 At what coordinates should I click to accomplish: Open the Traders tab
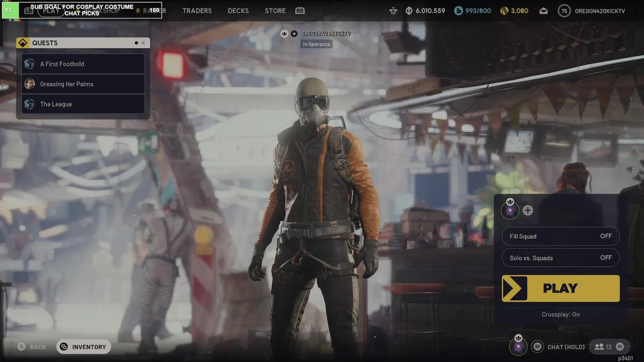pos(197,11)
